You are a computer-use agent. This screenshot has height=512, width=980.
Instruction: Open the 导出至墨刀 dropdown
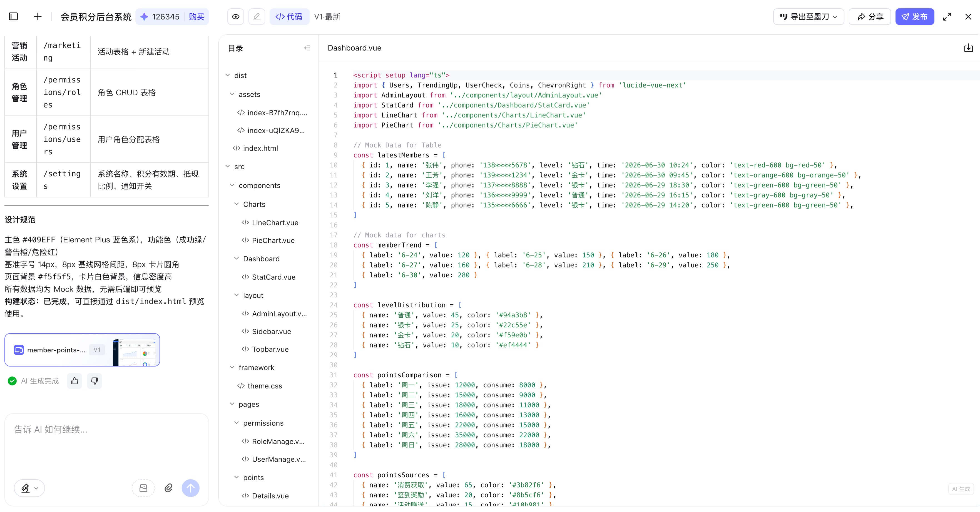809,17
